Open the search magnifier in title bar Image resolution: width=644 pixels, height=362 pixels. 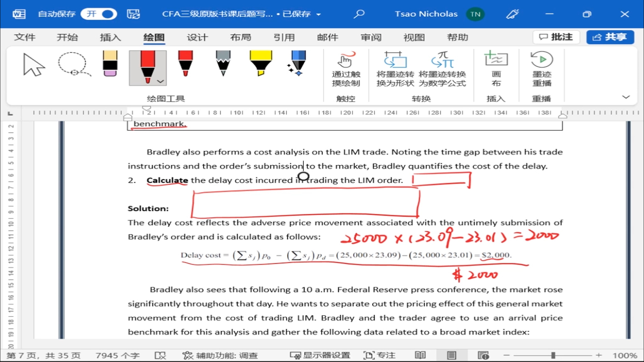359,14
